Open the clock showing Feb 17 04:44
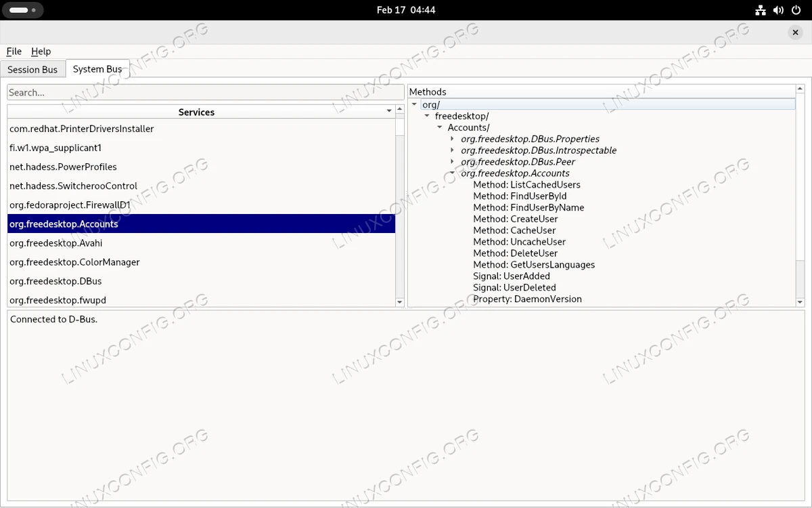This screenshot has height=508, width=812. (406, 10)
